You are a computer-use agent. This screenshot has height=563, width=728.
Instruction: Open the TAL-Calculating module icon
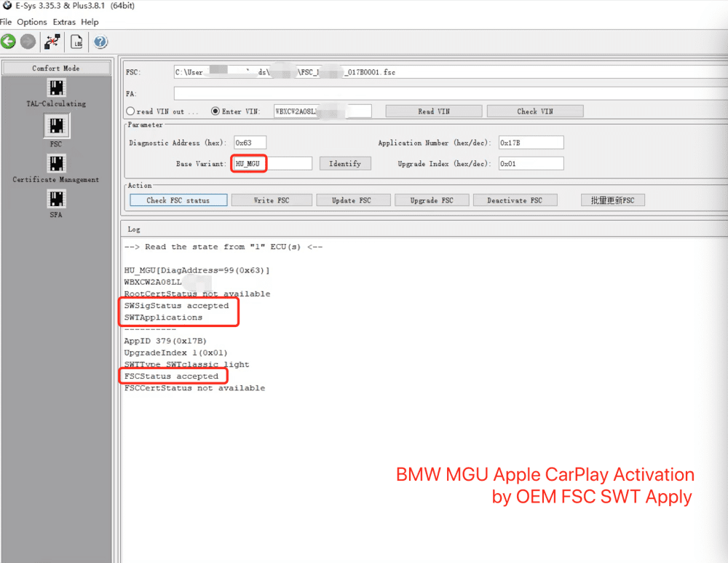(56, 88)
